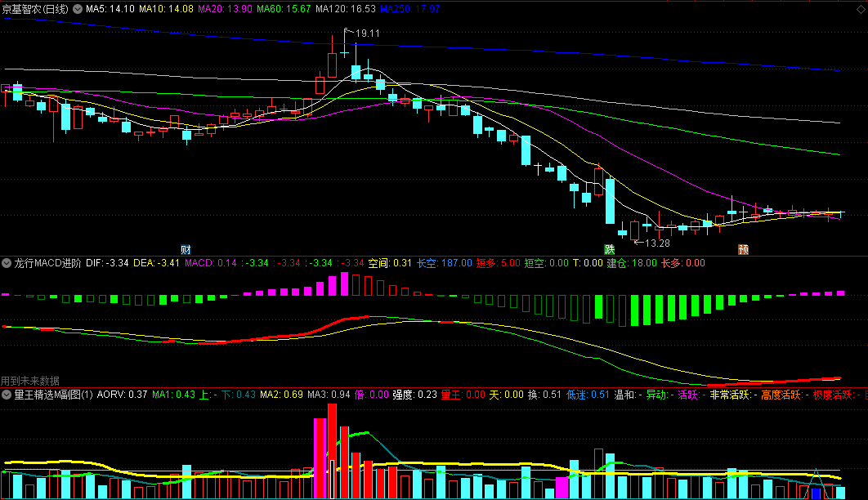The height and width of the screenshot is (500, 868).
Task: Click the AORV: 0.37 value
Action: (123, 395)
